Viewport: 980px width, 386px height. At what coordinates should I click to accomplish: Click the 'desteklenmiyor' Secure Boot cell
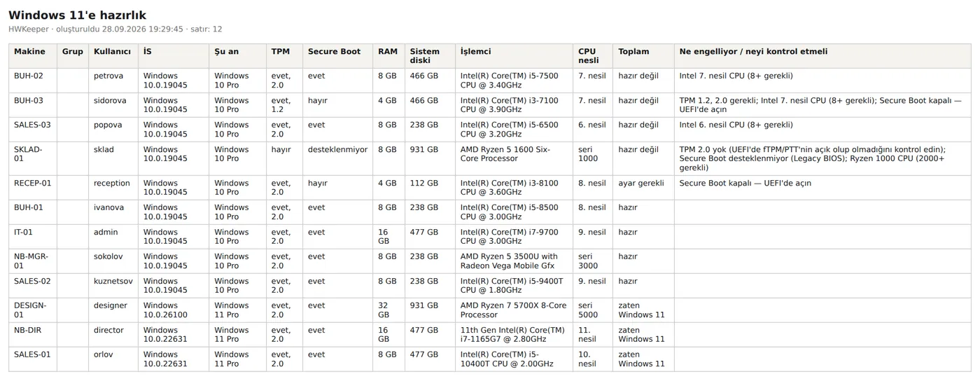click(338, 158)
